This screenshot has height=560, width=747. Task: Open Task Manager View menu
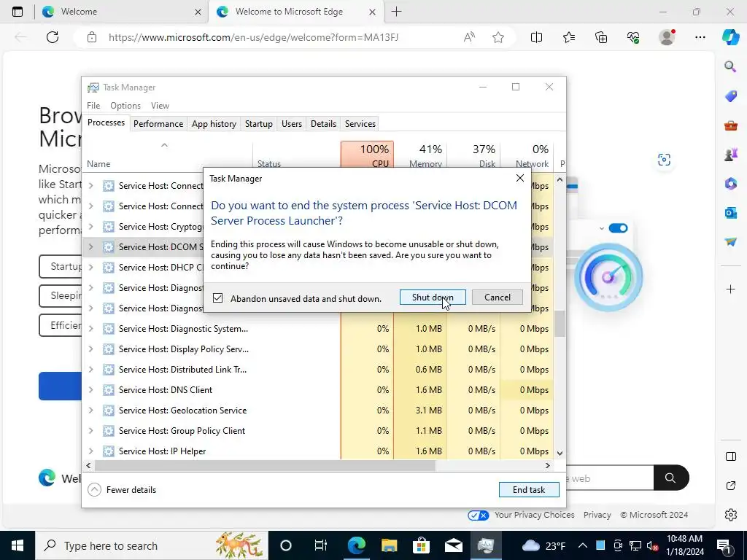pyautogui.click(x=160, y=106)
